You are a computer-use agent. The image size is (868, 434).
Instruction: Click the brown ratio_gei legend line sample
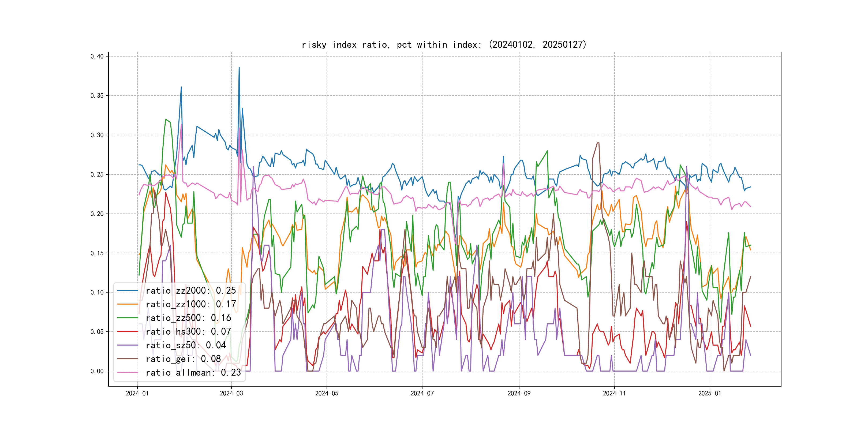pos(127,359)
